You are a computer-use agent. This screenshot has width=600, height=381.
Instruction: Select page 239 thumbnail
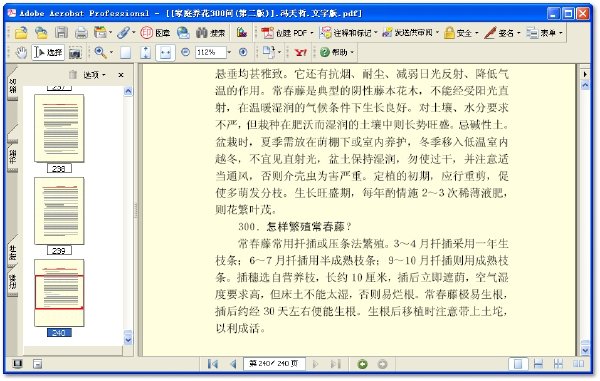click(59, 211)
